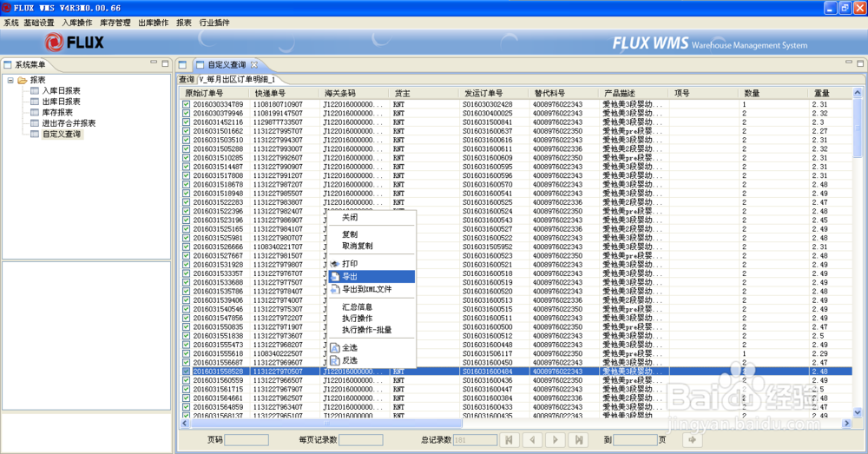Click the 进出存合并报表 report icon in tree

tap(35, 123)
